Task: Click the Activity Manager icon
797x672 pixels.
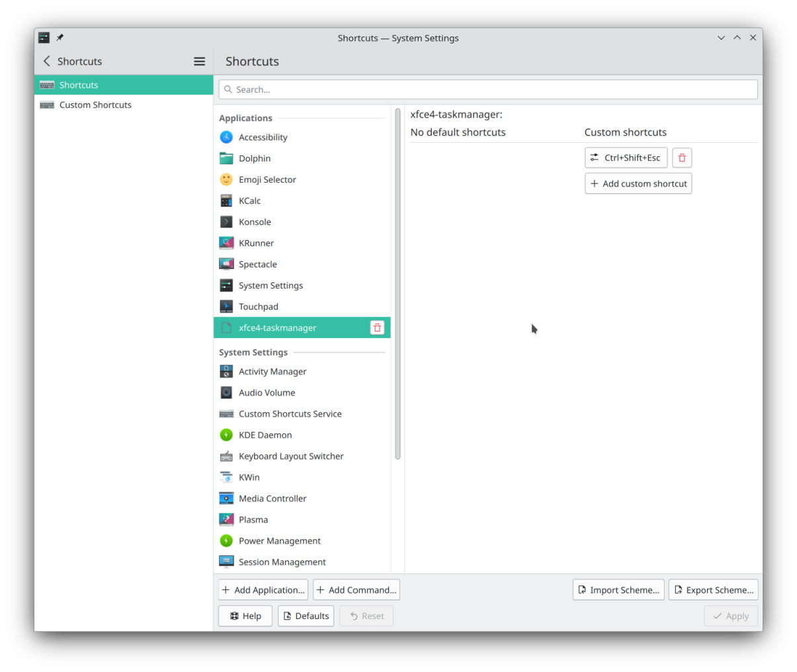Action: click(226, 371)
